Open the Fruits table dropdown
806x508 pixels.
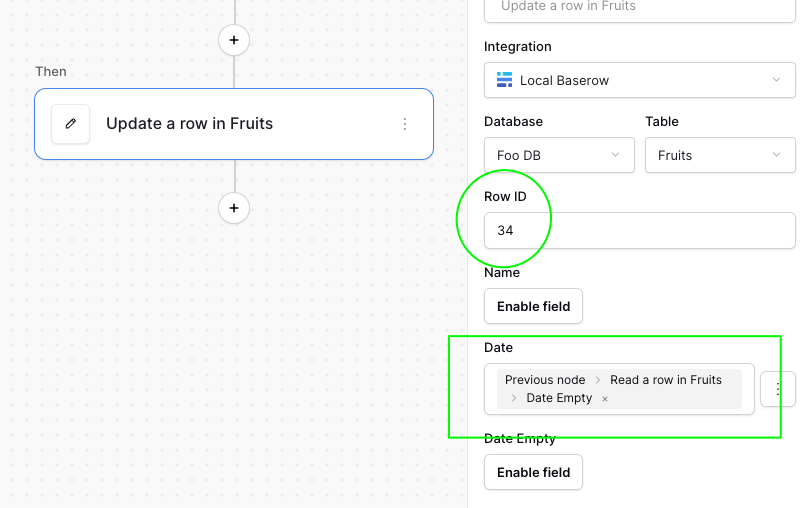[720, 155]
